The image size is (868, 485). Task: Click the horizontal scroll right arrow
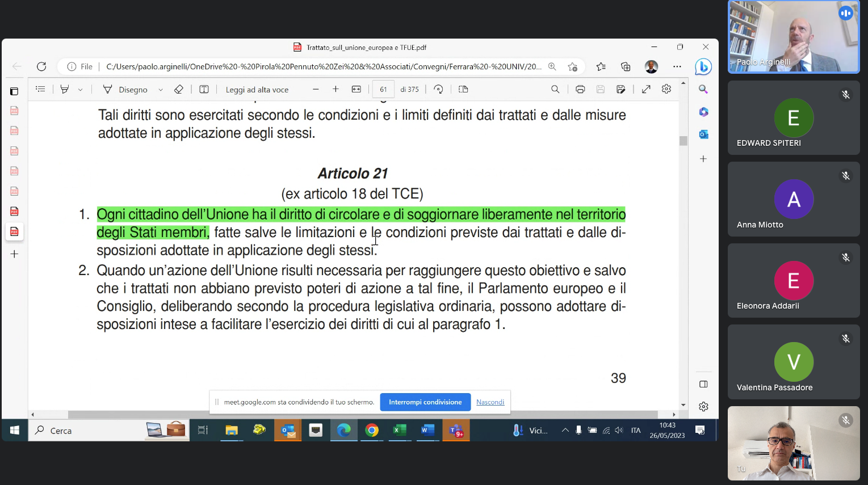tap(674, 415)
